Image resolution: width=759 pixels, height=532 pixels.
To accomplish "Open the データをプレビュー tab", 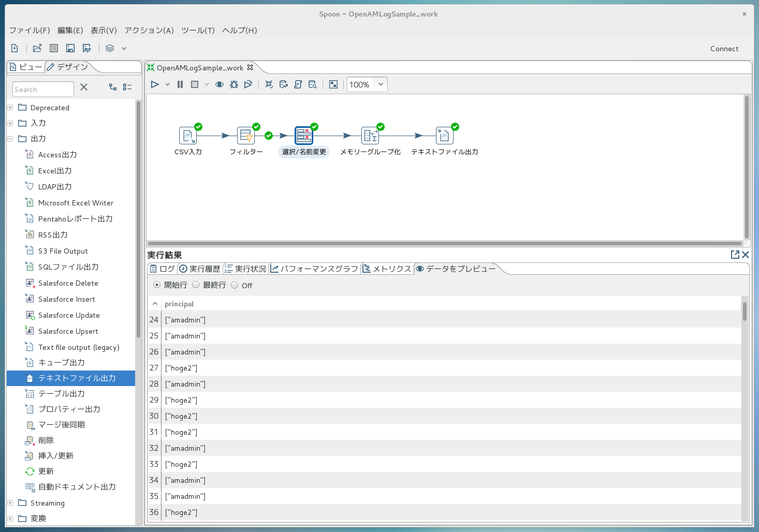I will click(456, 269).
